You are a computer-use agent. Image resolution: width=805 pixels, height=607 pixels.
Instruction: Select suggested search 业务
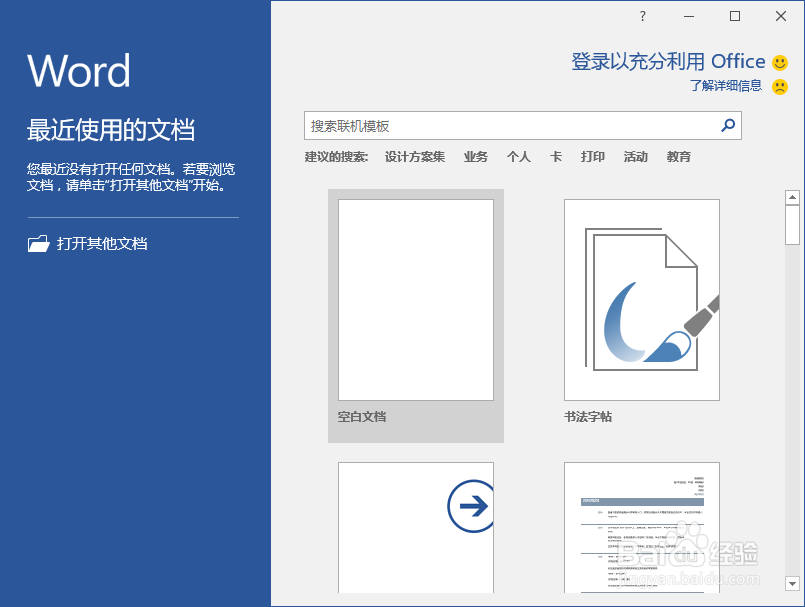coord(475,157)
